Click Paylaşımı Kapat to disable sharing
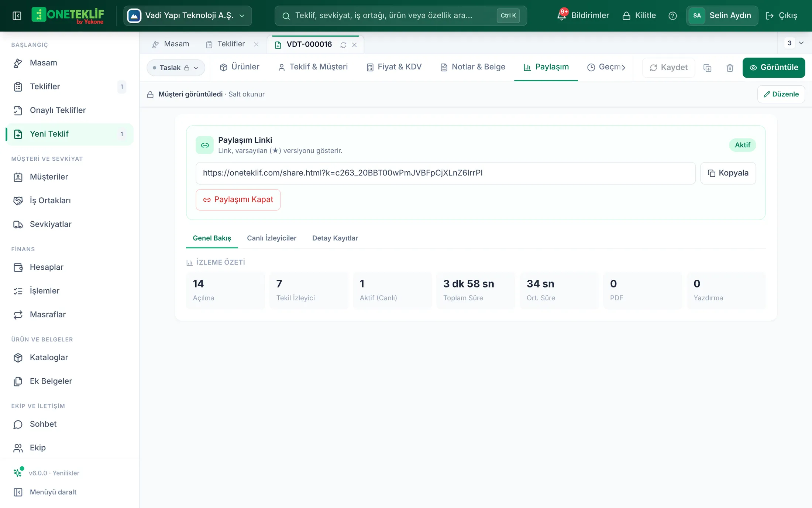 point(238,200)
